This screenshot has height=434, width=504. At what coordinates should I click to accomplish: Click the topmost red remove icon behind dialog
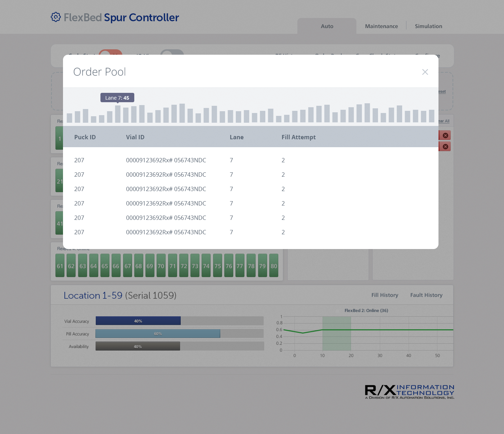click(x=445, y=135)
